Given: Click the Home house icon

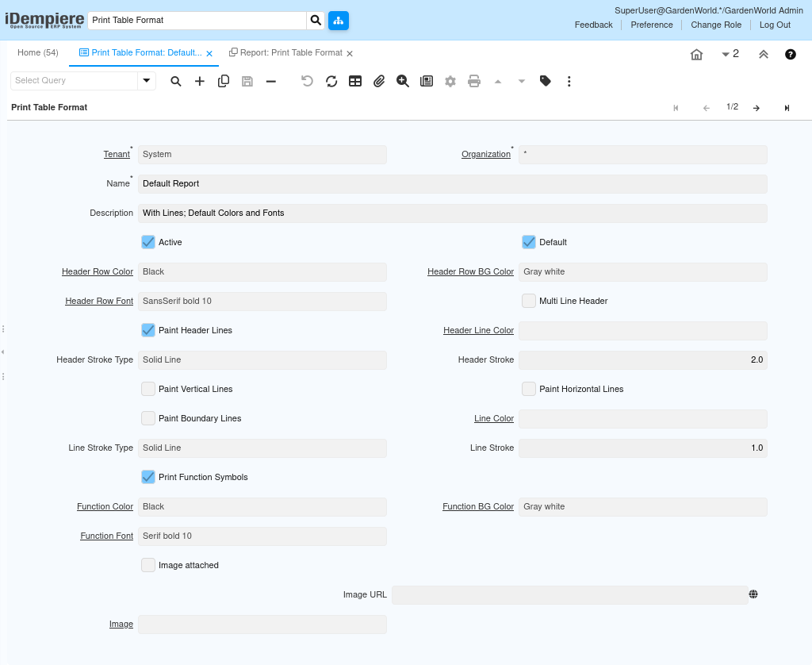Looking at the screenshot, I should pyautogui.click(x=696, y=55).
